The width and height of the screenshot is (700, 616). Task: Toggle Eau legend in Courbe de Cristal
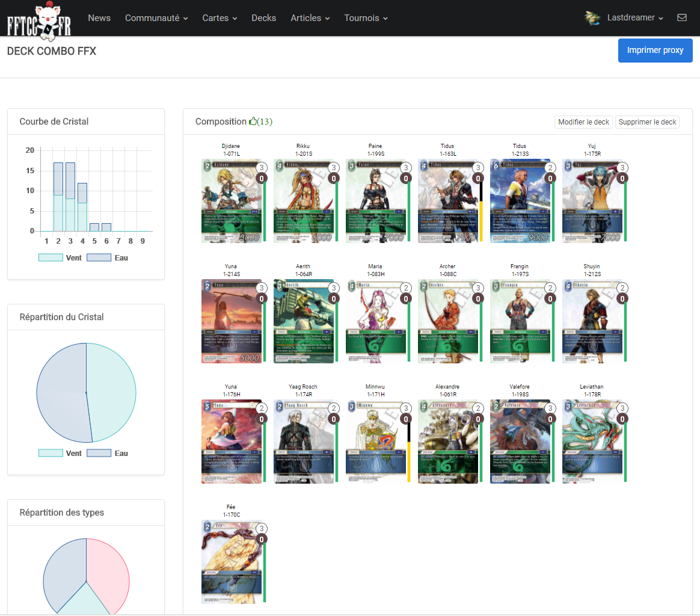click(107, 257)
